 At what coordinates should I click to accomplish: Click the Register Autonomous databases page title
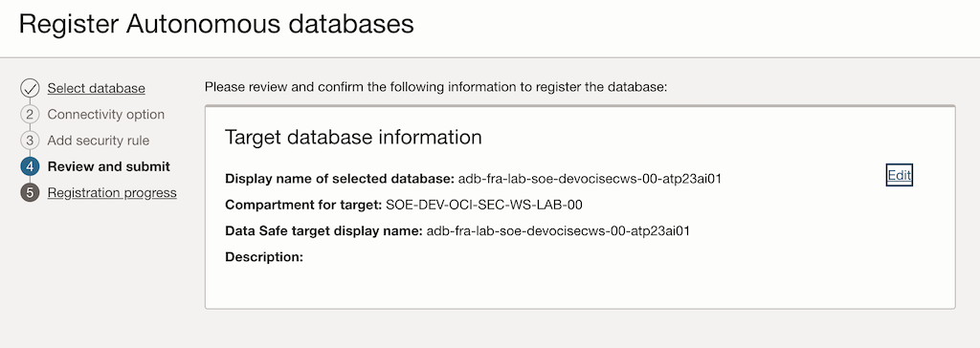216,24
